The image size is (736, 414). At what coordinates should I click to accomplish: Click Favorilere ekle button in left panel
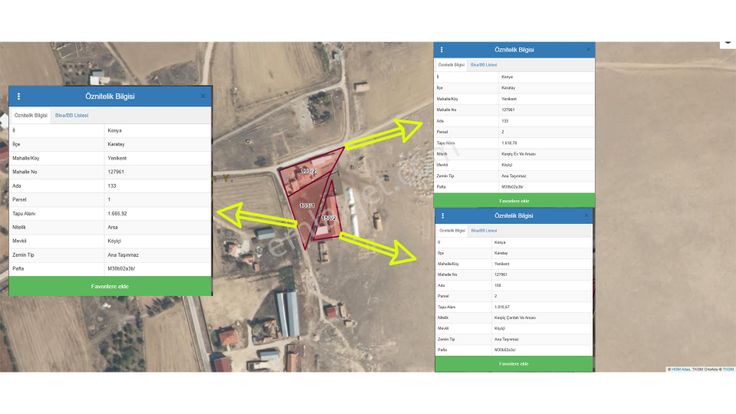[x=110, y=286]
